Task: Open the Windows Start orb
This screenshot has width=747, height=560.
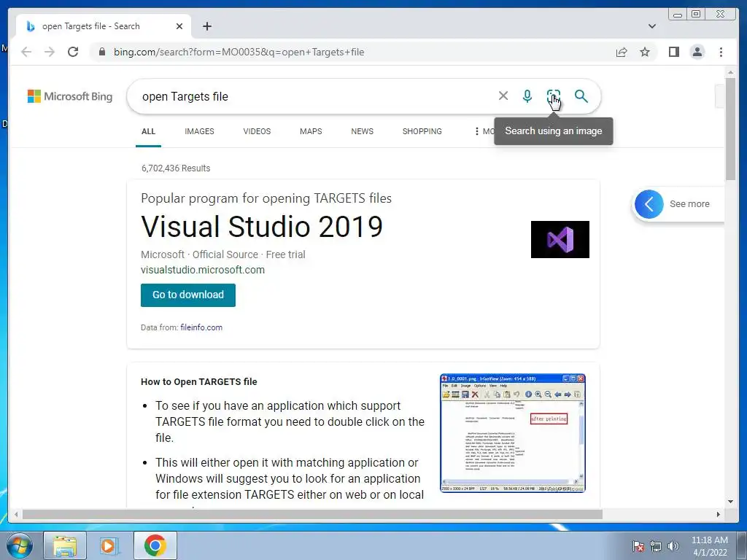Action: [20, 545]
